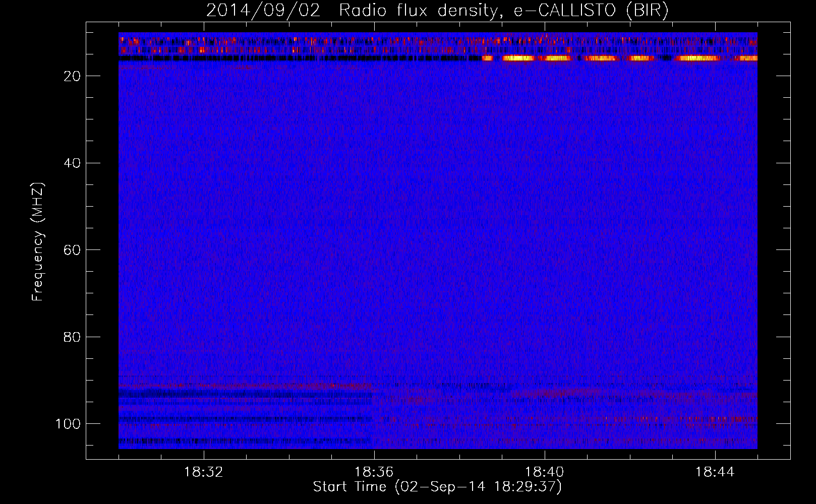Click the 40 MHz frequency tick label
This screenshot has width=816, height=504.
72,163
